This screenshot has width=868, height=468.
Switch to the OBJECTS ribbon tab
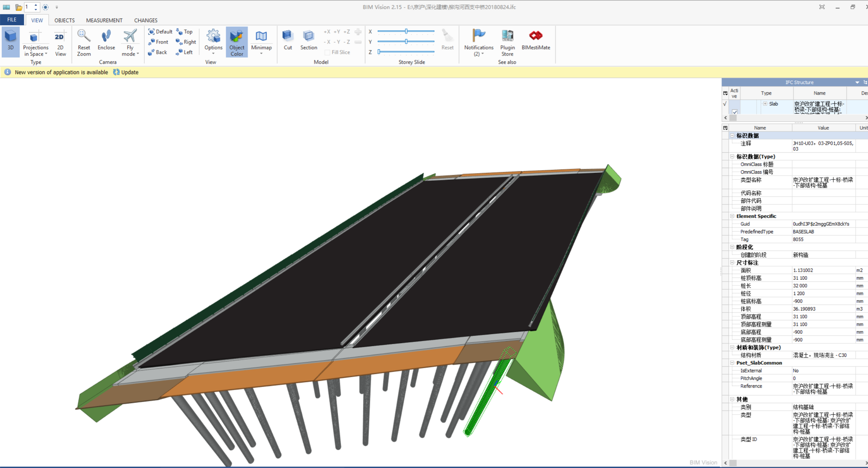click(x=64, y=20)
